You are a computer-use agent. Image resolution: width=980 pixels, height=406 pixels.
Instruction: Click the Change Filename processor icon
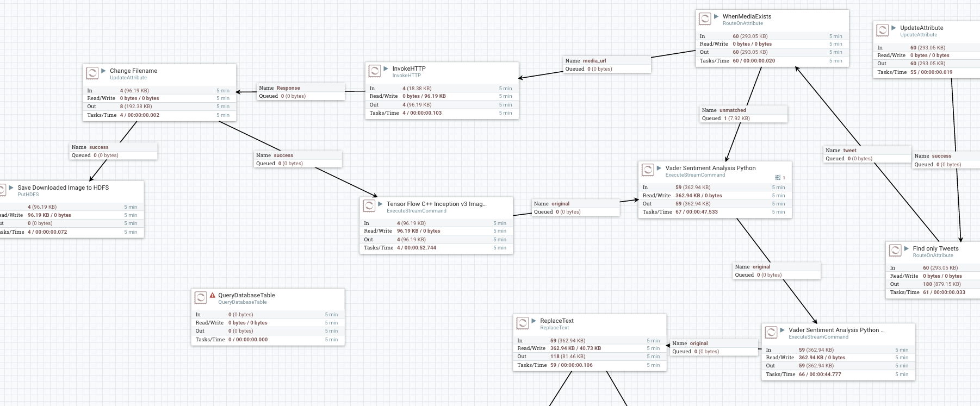pyautogui.click(x=92, y=73)
